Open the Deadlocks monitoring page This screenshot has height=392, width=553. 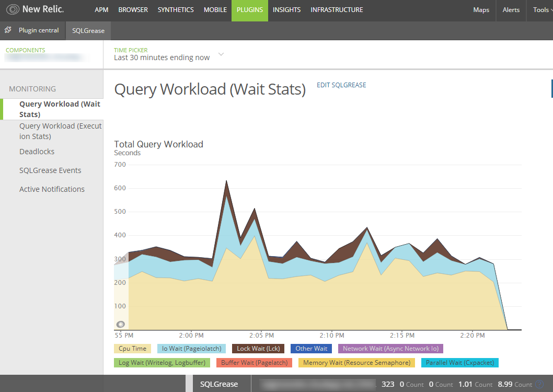point(37,152)
